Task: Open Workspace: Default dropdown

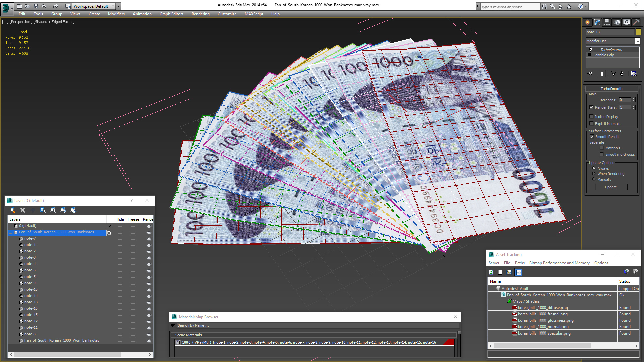Action: coord(94,6)
